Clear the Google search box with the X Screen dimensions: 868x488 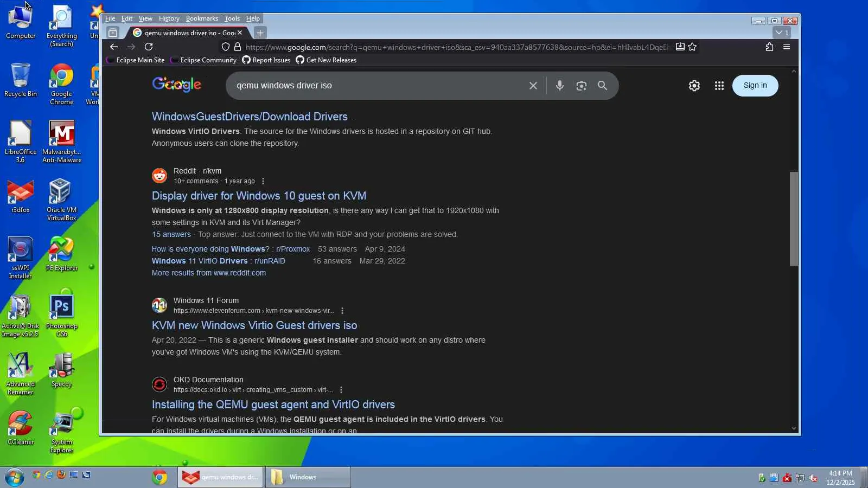click(533, 86)
